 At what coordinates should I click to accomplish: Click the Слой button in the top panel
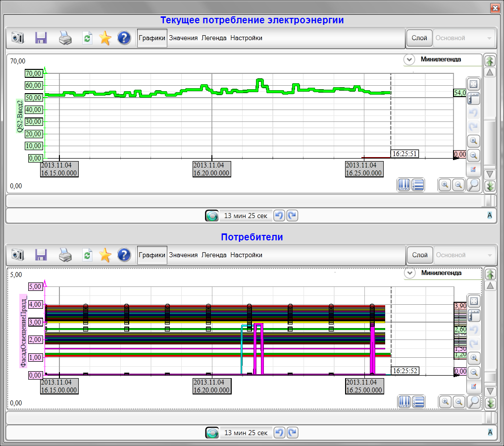tap(419, 38)
